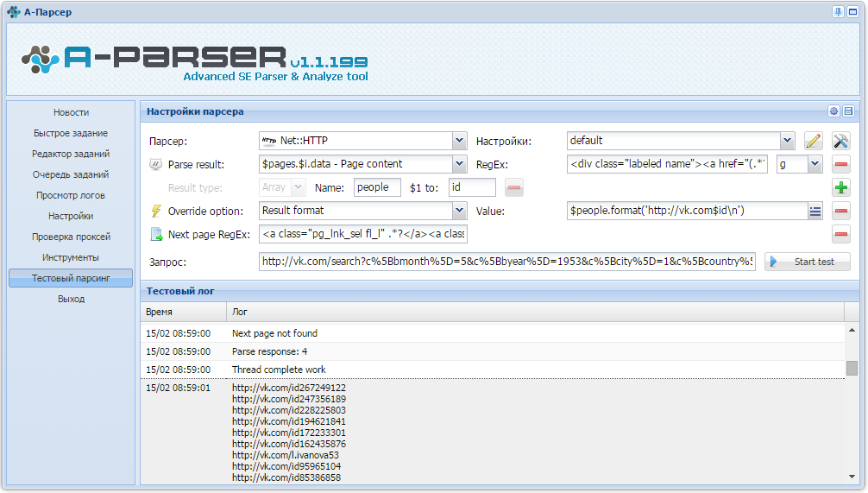Select Тестовый парсинг menu item
This screenshot has width=868, height=493.
71,278
